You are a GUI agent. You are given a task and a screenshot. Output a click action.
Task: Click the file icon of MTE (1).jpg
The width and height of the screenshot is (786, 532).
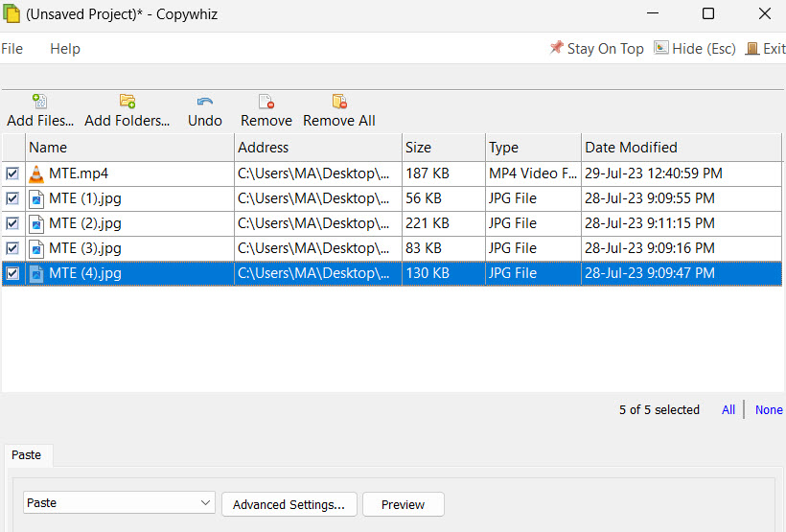pos(36,199)
